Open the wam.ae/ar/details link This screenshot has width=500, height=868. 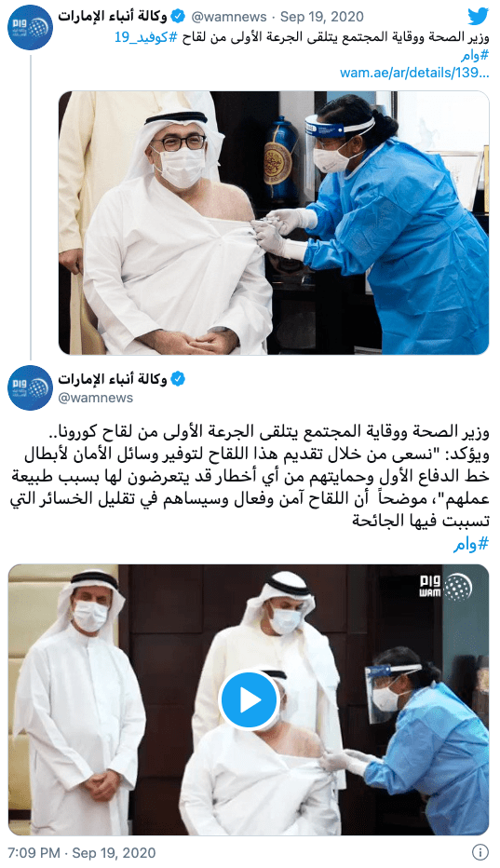click(x=414, y=73)
